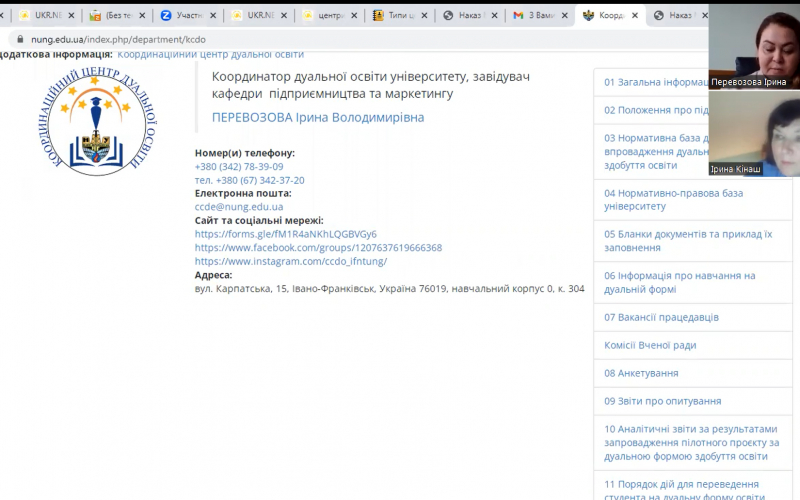This screenshot has height=500, width=800.
Task: Open ПЕРЕВОЗОВА Ірина Володимирівна profile link
Action: click(x=318, y=117)
